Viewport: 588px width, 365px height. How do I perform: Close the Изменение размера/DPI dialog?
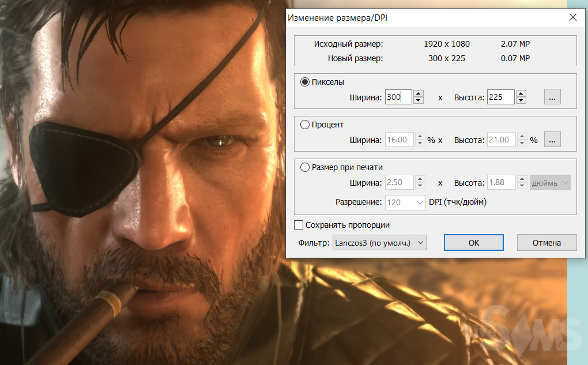[572, 18]
